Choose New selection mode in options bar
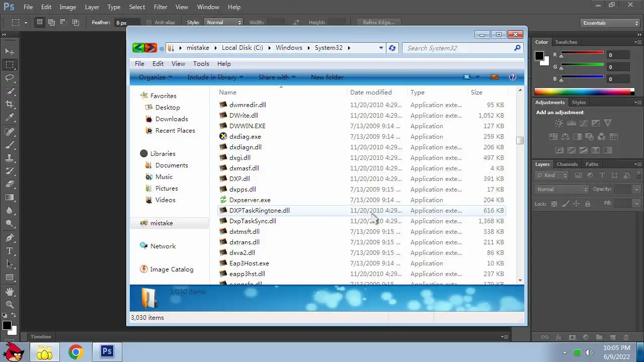 coord(40,22)
